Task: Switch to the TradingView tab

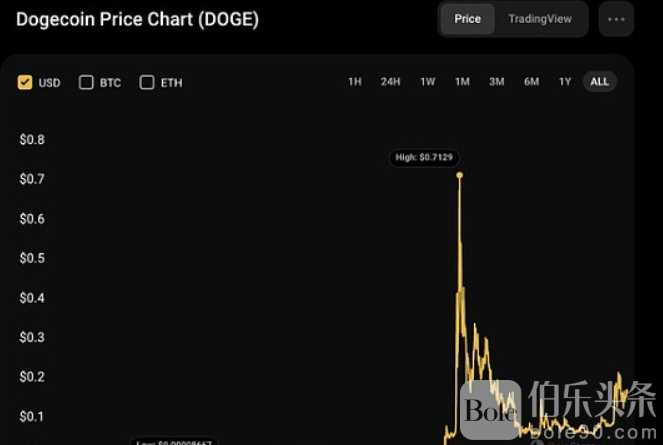Action: tap(540, 19)
